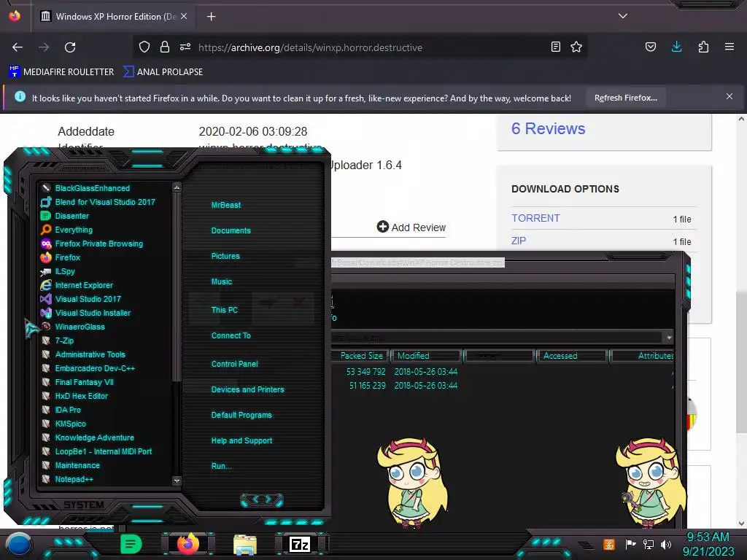This screenshot has height=560, width=747.
Task: Expand Knowledge Adventure folder
Action: click(x=88, y=437)
